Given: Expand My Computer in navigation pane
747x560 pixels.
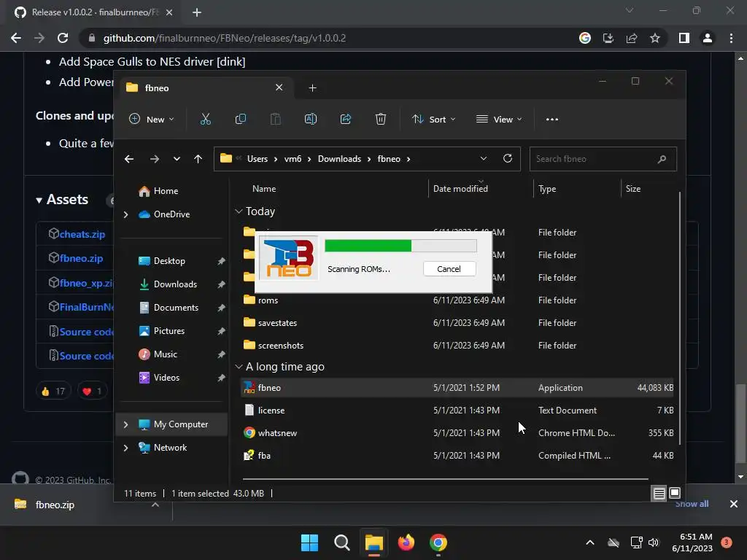Looking at the screenshot, I should point(125,424).
